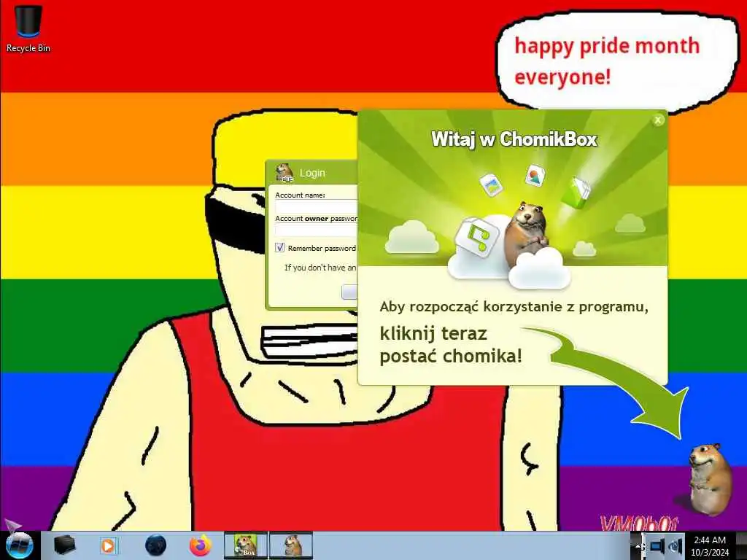
Task: Close the Witaj w ChomikBox welcome popup
Action: (658, 120)
